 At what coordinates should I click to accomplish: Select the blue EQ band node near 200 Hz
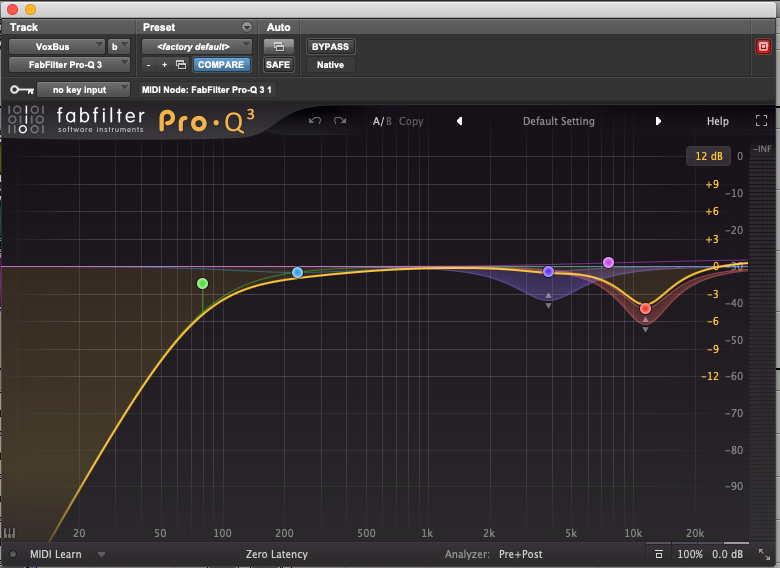pos(297,273)
